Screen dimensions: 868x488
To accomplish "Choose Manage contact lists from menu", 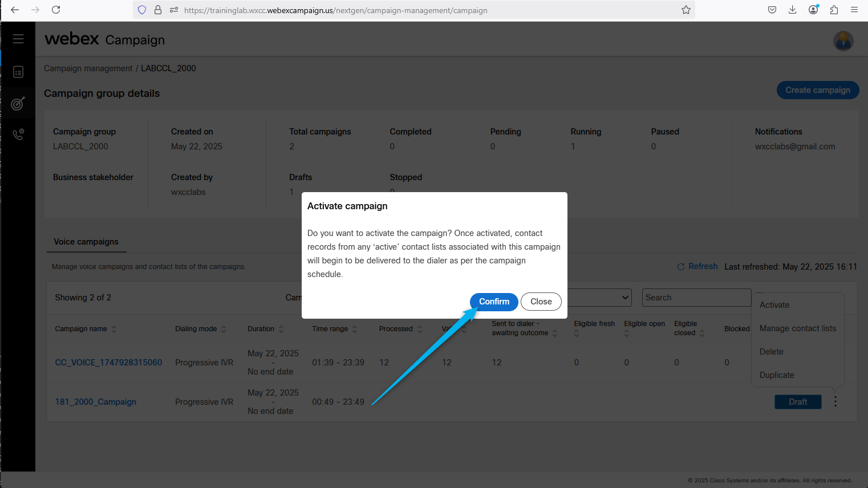I will 797,328.
